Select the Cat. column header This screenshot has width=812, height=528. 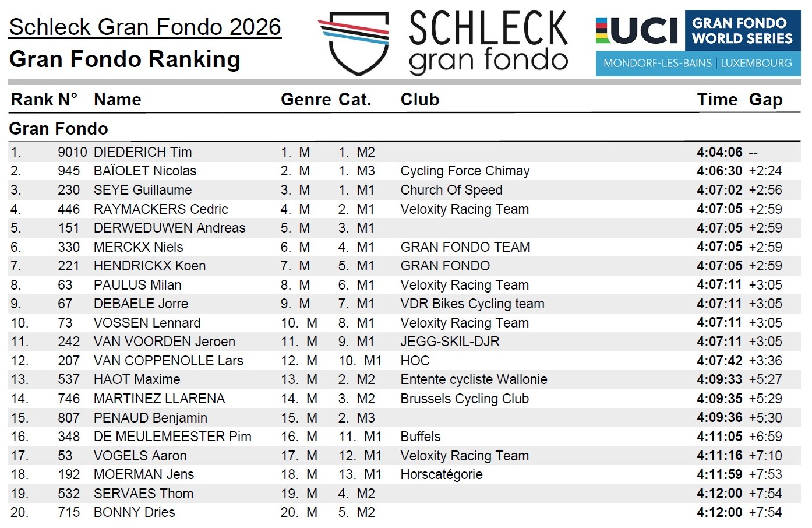(355, 100)
